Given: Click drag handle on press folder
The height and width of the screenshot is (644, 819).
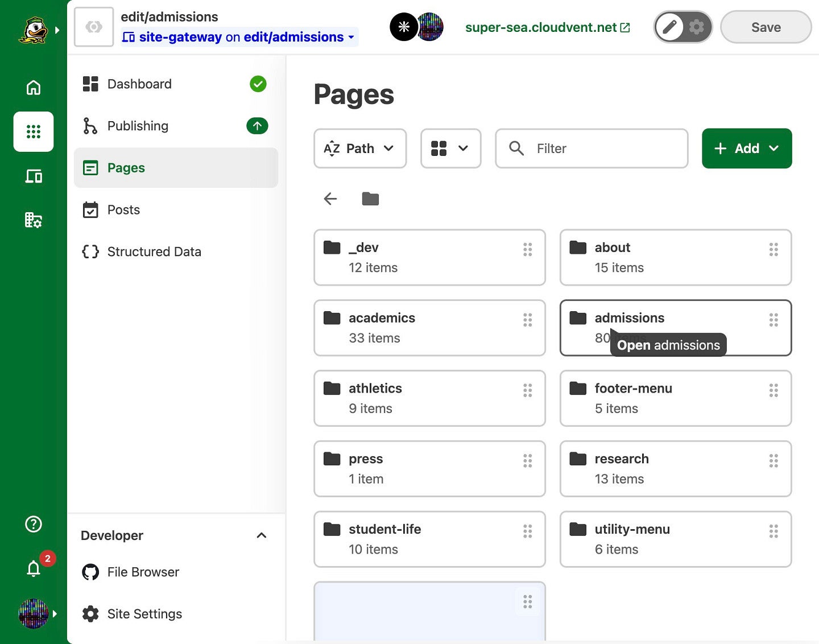Looking at the screenshot, I should [528, 461].
